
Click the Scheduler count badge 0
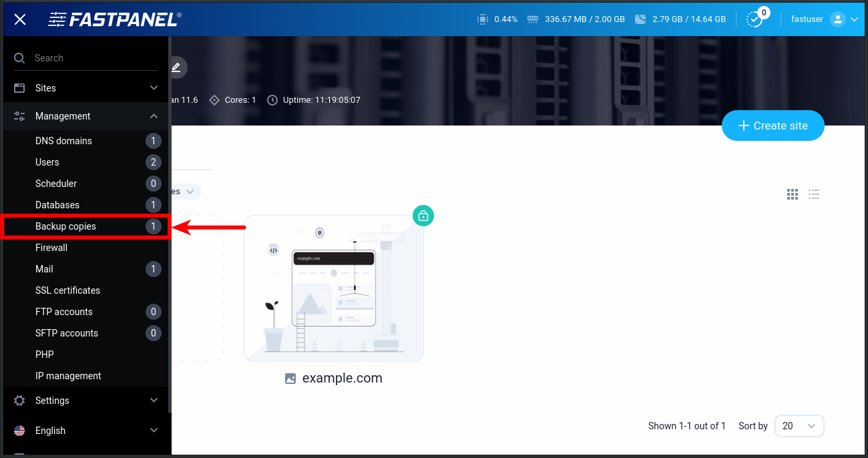tap(154, 184)
